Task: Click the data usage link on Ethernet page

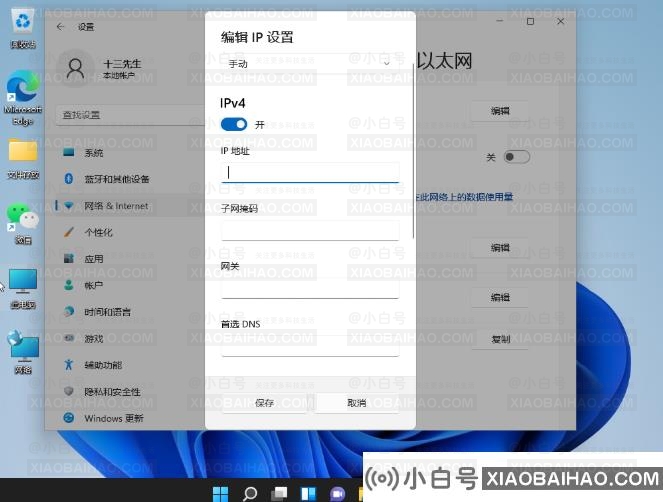Action: [465, 197]
